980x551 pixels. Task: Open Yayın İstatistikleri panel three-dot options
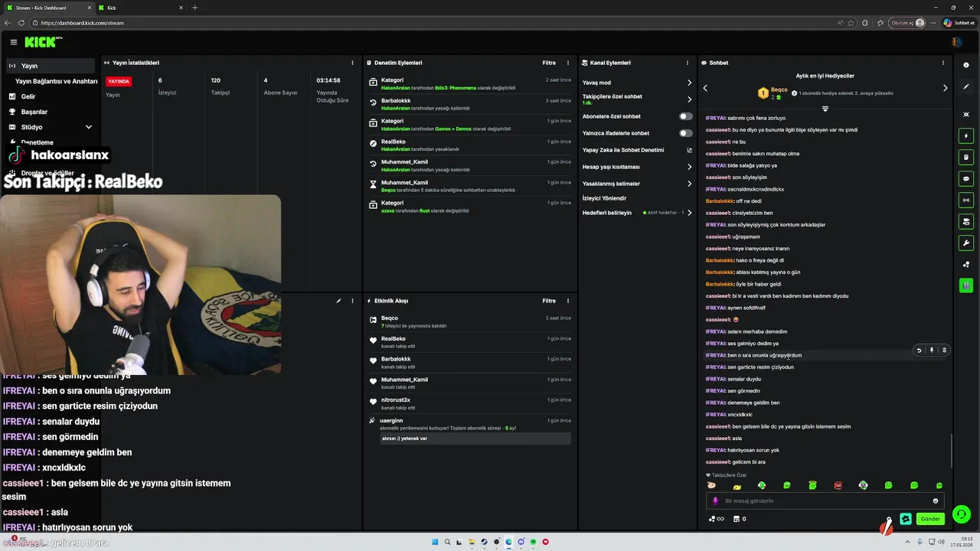coord(352,63)
